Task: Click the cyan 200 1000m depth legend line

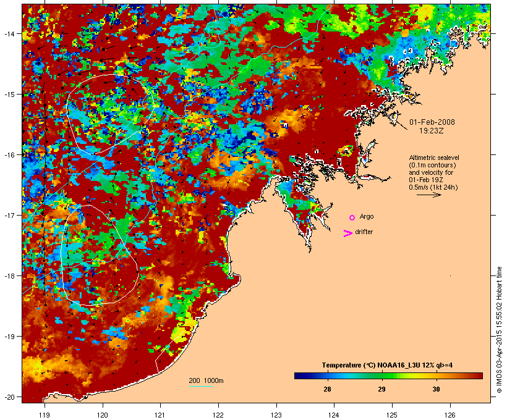Action: 201,386
